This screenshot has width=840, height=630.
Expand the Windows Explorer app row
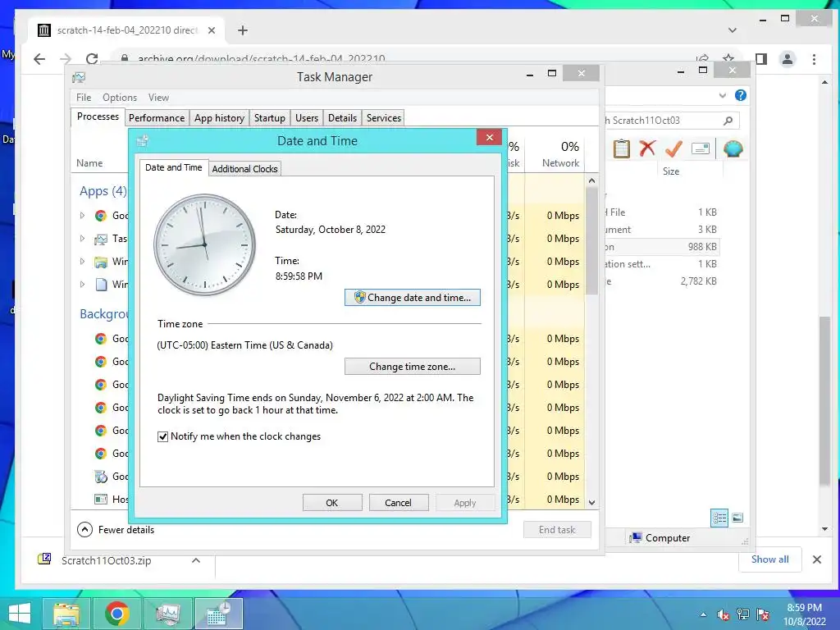tap(82, 262)
